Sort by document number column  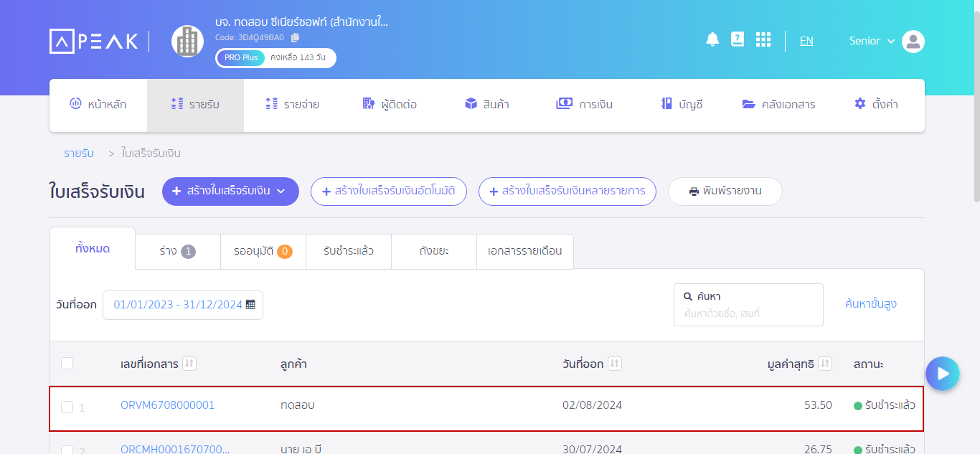(189, 364)
